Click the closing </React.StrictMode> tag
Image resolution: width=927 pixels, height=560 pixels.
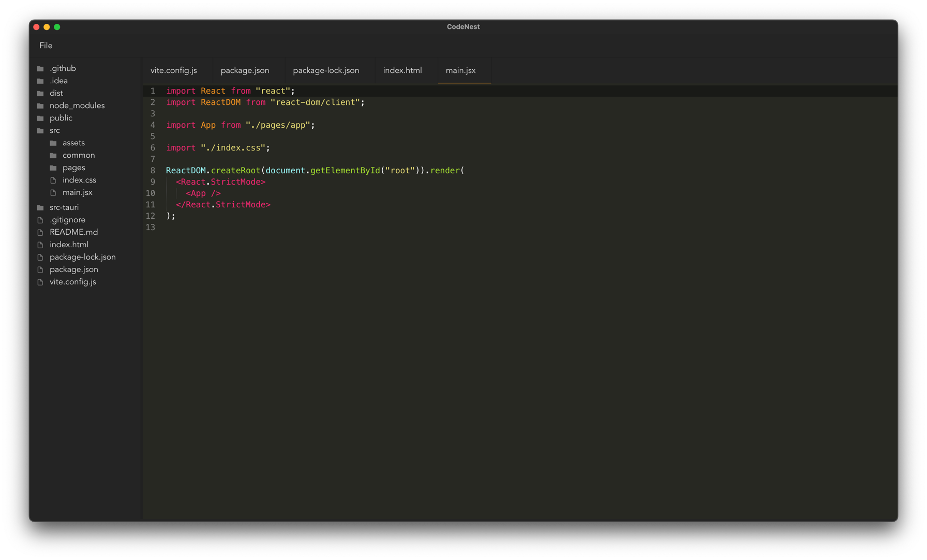click(223, 205)
